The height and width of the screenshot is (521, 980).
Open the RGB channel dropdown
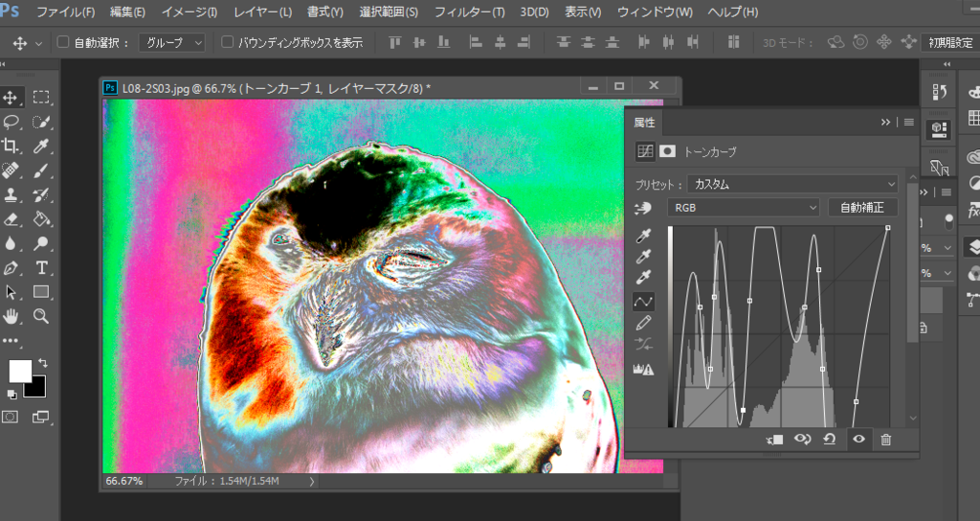click(x=743, y=208)
